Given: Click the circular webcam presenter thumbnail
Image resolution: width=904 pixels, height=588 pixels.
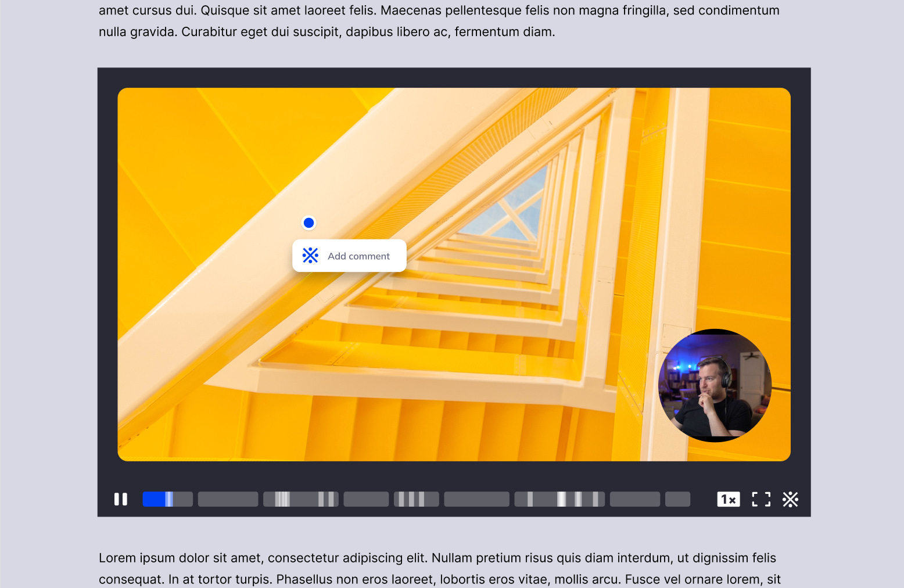Looking at the screenshot, I should coord(715,386).
